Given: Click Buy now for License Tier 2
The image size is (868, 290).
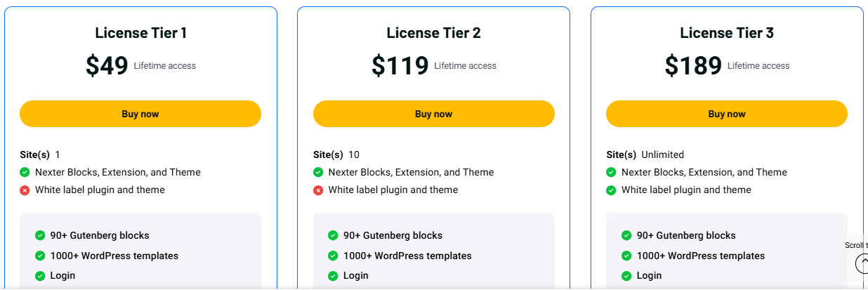Looking at the screenshot, I should (433, 114).
